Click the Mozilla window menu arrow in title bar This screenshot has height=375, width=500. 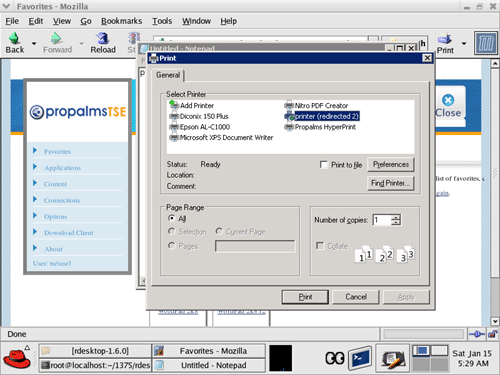6,6
